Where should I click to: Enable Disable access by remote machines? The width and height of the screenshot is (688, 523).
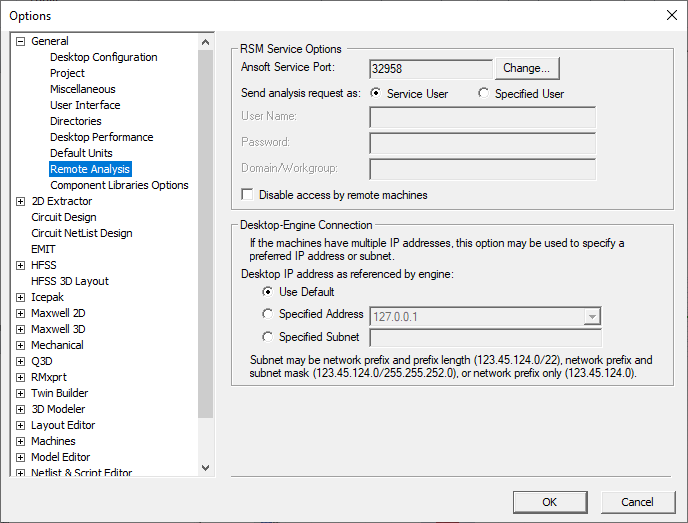(x=248, y=195)
